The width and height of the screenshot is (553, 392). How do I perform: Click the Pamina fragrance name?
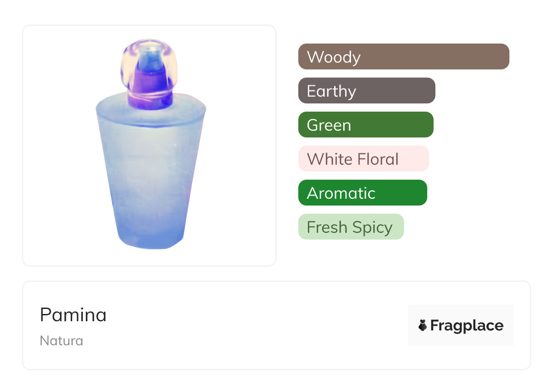(73, 314)
